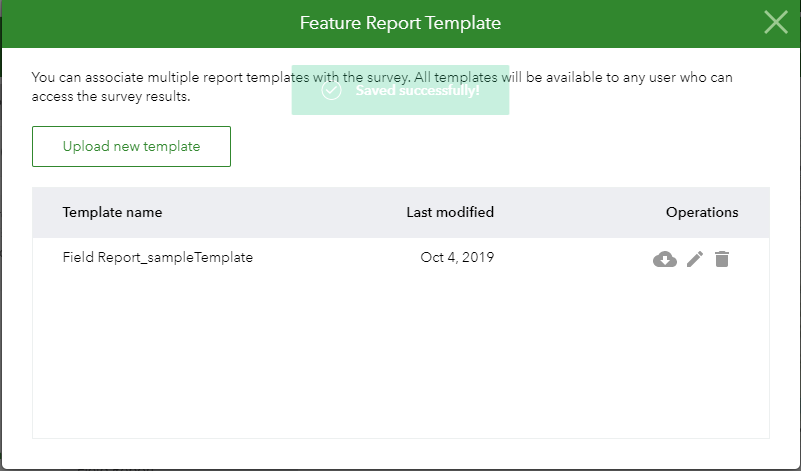801x471 pixels.
Task: Click the Oct 4, 2019 date cell
Action: 457,257
